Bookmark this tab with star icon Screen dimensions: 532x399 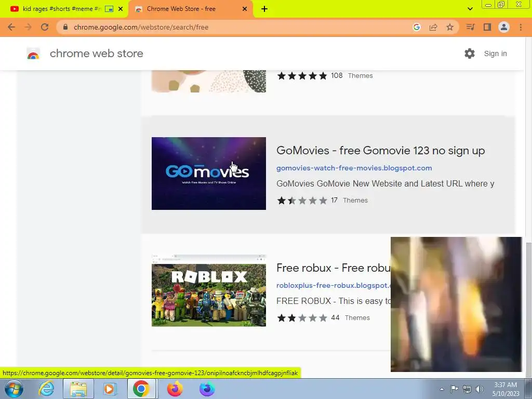pos(450,27)
